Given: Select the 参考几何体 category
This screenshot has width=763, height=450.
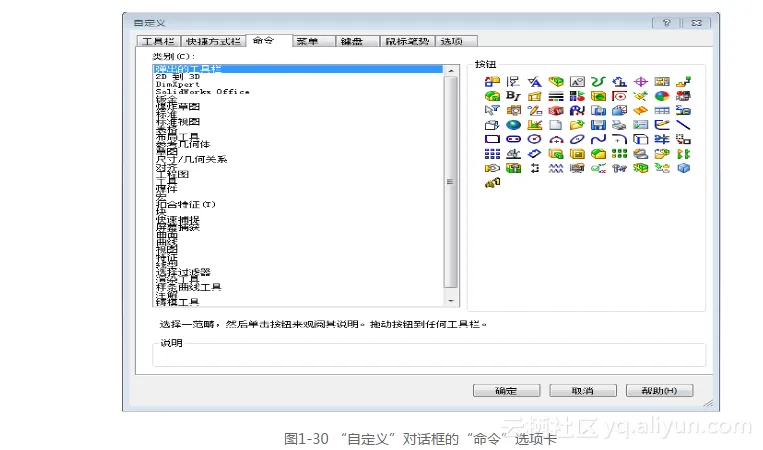Looking at the screenshot, I should 183,144.
